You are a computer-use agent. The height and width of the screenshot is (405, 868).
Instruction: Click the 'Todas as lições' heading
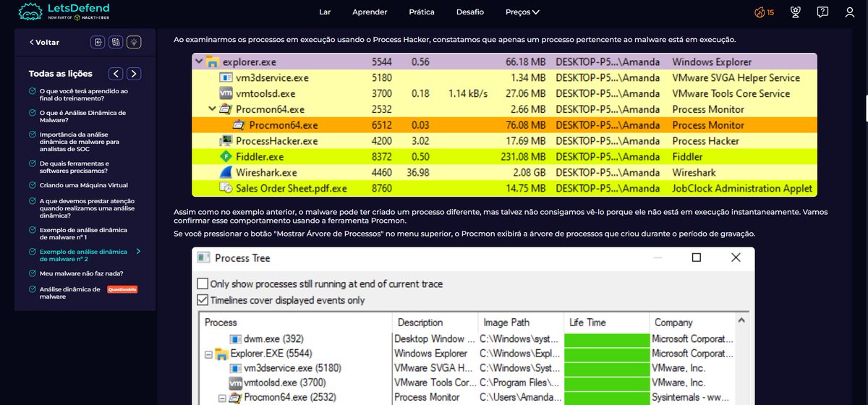pyautogui.click(x=60, y=74)
